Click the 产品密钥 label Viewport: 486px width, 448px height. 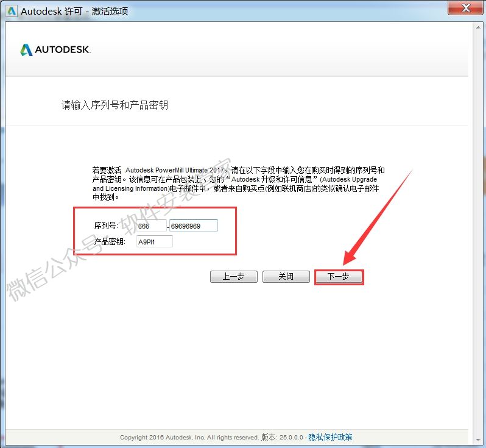point(108,241)
